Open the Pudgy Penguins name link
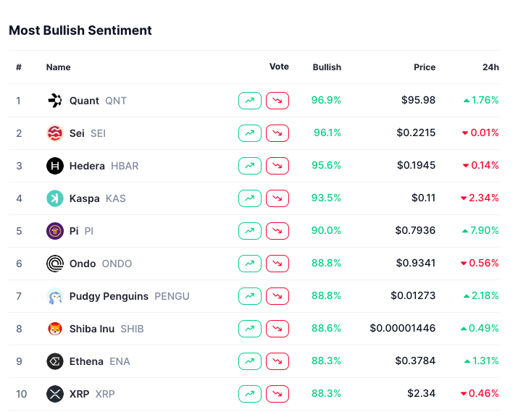 coord(109,296)
